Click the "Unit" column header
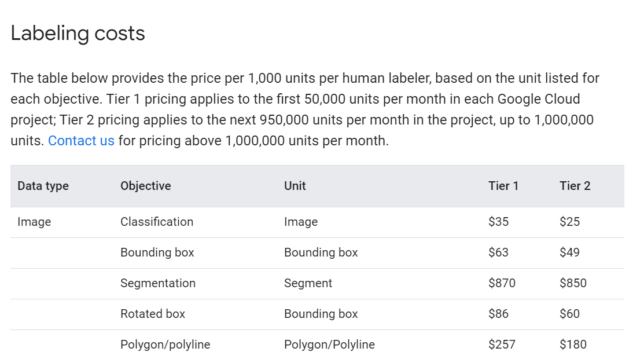The width and height of the screenshot is (644, 359). (295, 186)
